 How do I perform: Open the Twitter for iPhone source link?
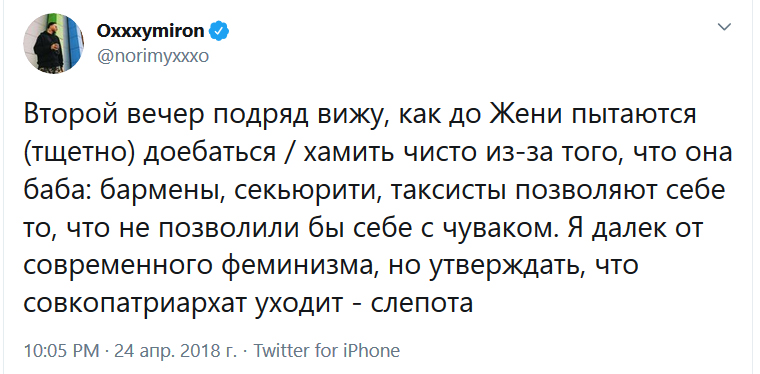tap(327, 351)
